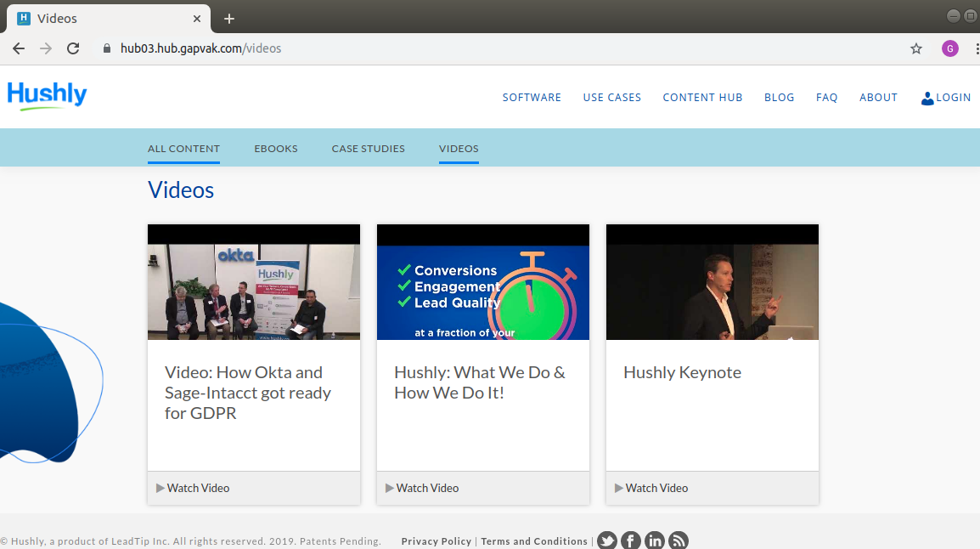Bookmark page with the star icon
Screen dimensions: 980x549
pos(916,48)
